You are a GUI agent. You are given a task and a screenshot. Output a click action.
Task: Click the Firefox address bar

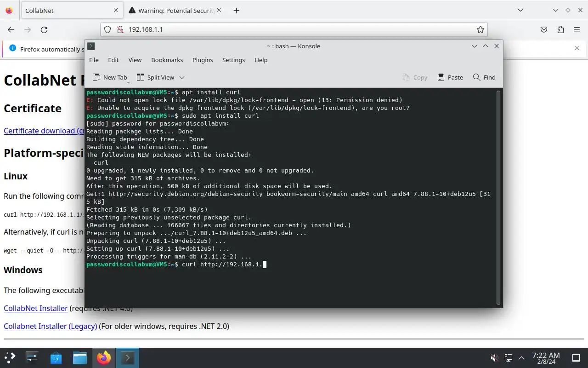tap(294, 29)
